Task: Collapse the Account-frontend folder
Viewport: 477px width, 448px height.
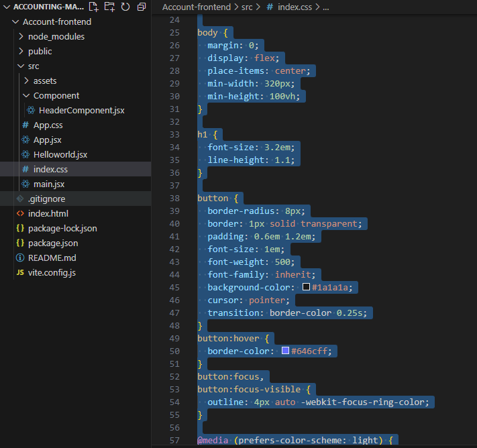Action: pyautogui.click(x=15, y=21)
